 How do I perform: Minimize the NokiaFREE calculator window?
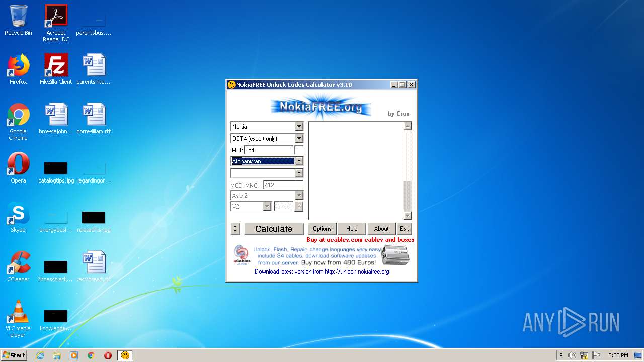click(394, 85)
